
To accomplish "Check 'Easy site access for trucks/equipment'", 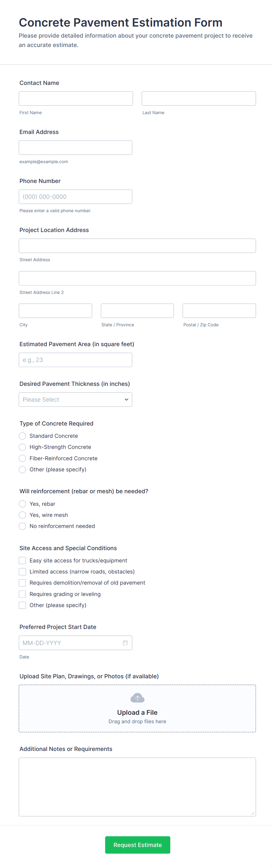I will [22, 560].
